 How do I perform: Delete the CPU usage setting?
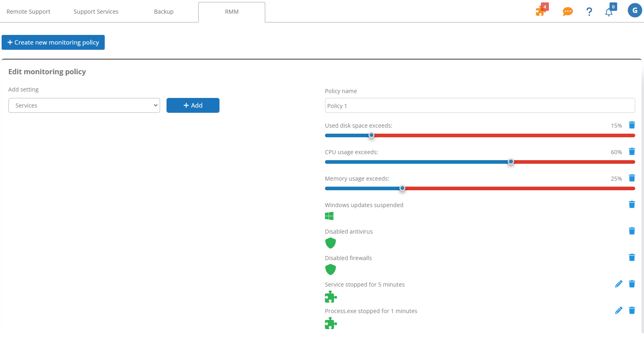(632, 152)
